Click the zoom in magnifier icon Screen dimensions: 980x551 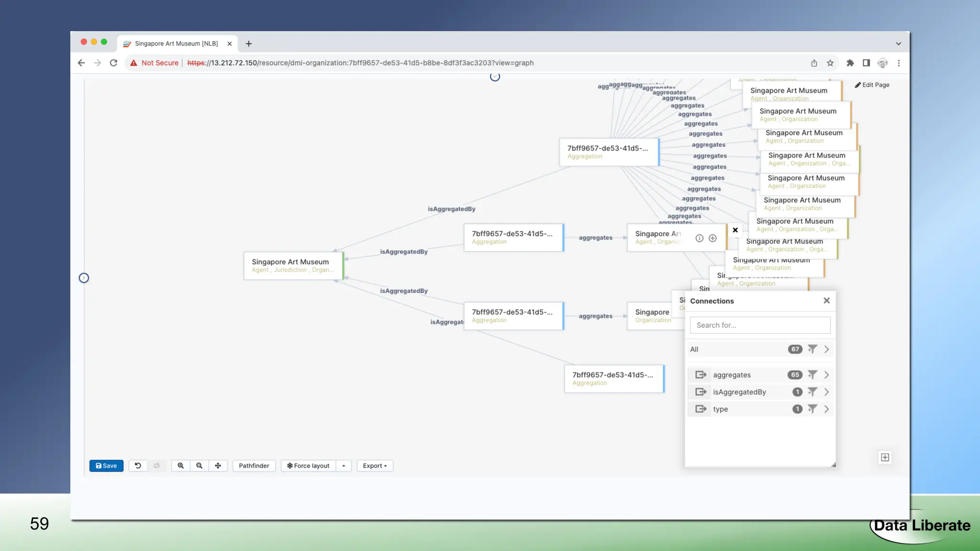pos(180,465)
